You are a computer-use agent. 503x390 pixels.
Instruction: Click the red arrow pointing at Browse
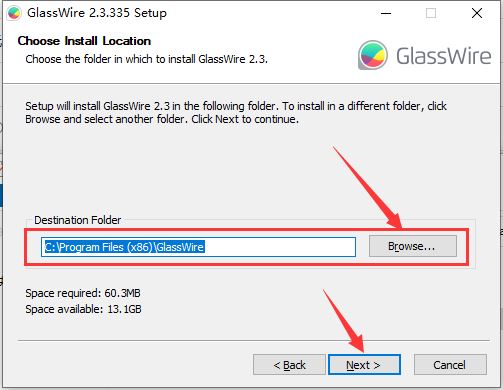tap(368, 187)
